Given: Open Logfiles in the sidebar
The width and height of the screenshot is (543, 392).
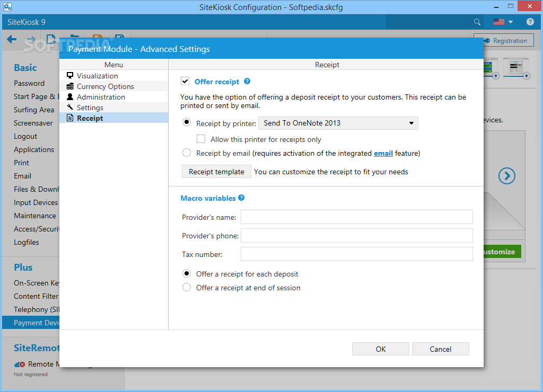Looking at the screenshot, I should pos(27,242).
